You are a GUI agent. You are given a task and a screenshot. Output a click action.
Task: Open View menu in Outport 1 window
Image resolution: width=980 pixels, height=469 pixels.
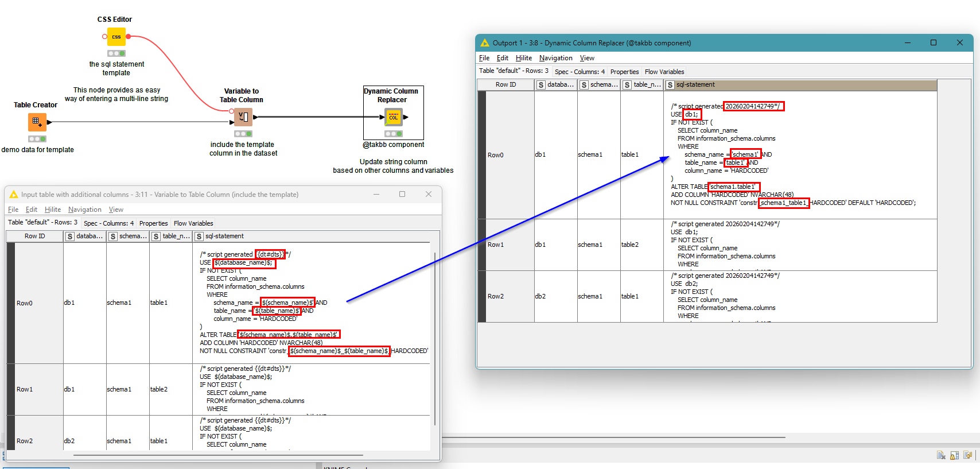tap(587, 58)
